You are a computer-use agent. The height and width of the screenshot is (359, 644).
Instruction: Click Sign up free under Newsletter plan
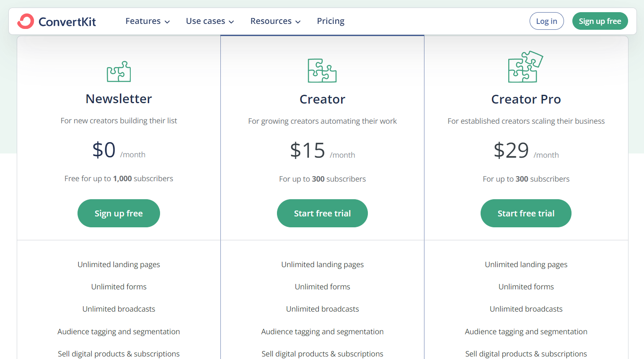coord(119,213)
